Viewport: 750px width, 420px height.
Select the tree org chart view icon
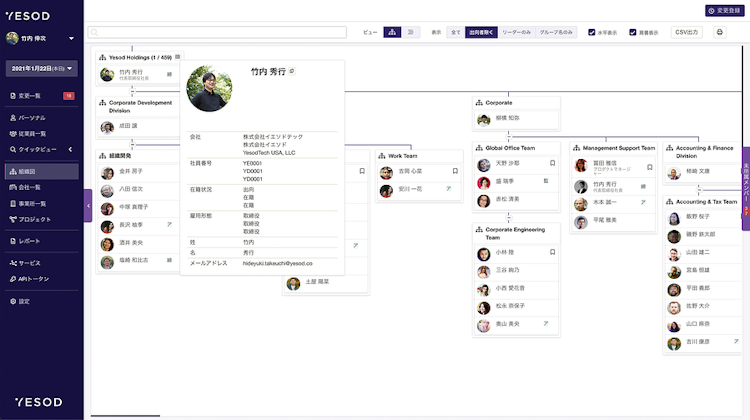click(x=392, y=32)
